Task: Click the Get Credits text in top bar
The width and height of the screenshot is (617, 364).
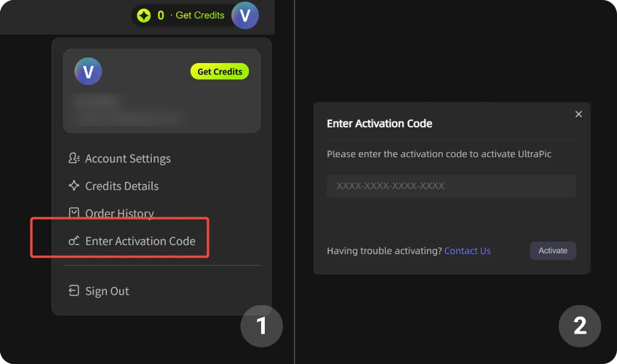Action: 200,16
